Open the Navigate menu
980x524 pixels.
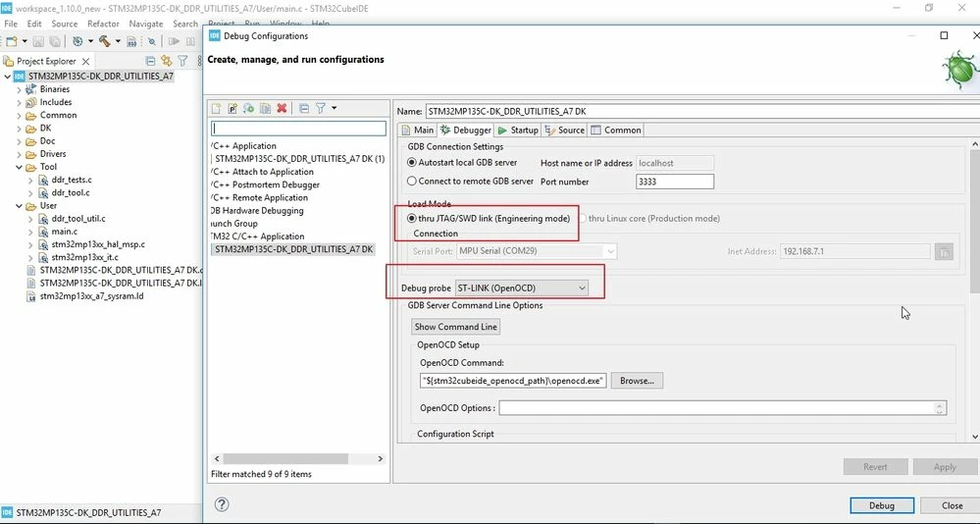click(145, 24)
